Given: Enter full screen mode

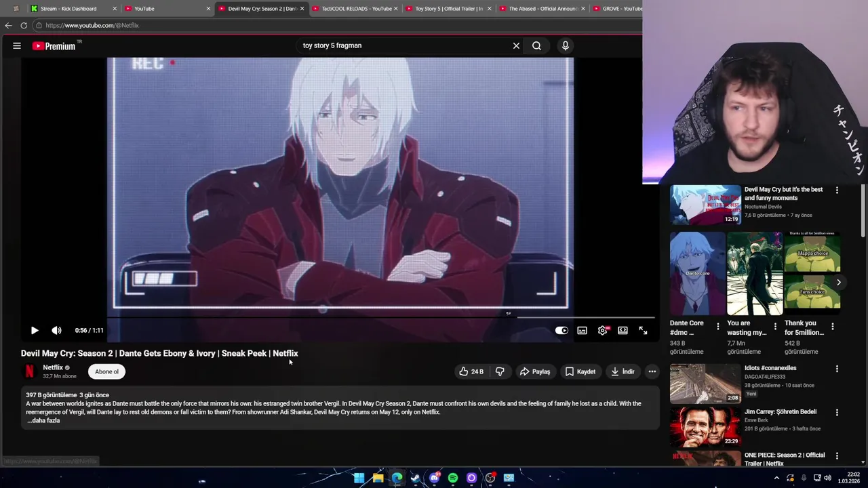Looking at the screenshot, I should [x=643, y=330].
